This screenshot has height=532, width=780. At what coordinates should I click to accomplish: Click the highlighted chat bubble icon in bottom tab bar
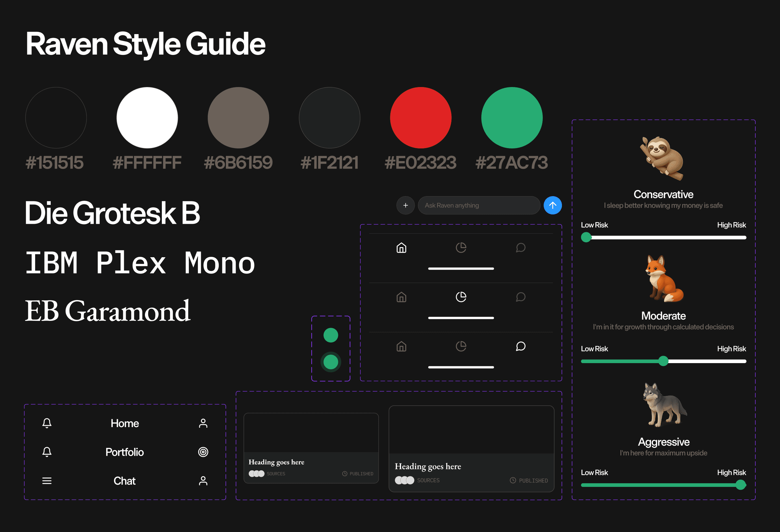pyautogui.click(x=521, y=346)
